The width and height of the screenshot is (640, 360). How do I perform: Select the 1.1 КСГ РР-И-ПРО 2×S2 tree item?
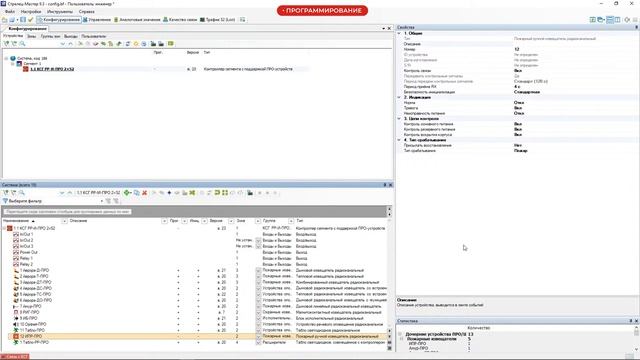coord(52,69)
